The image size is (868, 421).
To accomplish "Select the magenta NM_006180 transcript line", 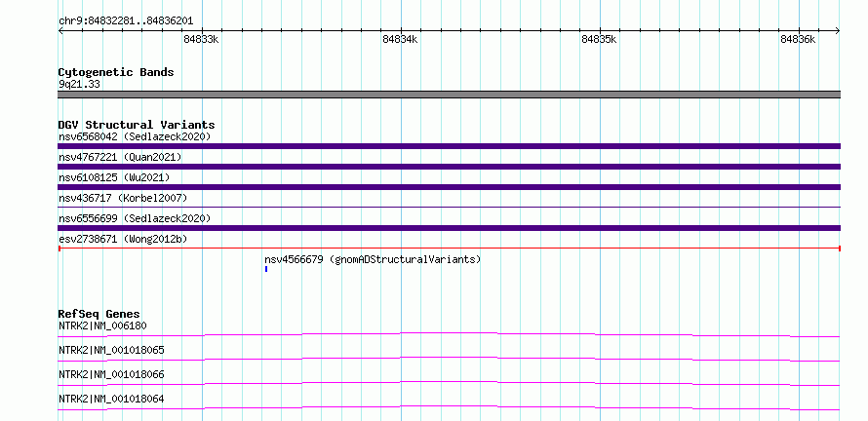I will point(449,334).
